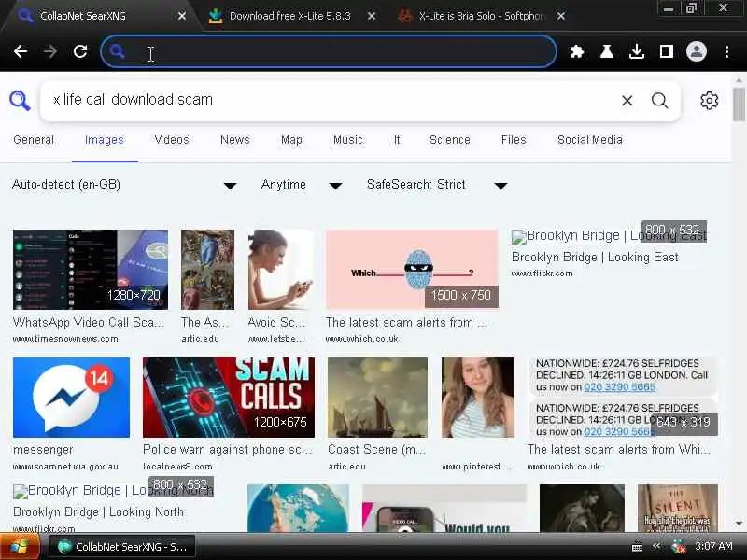Click the colorful system tray icon
This screenshot has height=560, width=747.
pos(678,547)
